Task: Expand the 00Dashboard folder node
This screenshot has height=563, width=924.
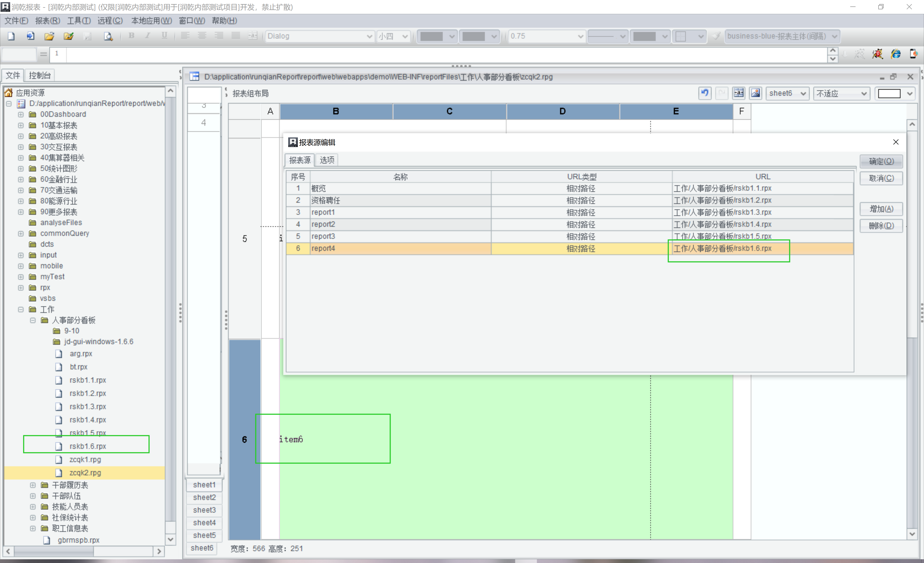Action: [x=21, y=114]
